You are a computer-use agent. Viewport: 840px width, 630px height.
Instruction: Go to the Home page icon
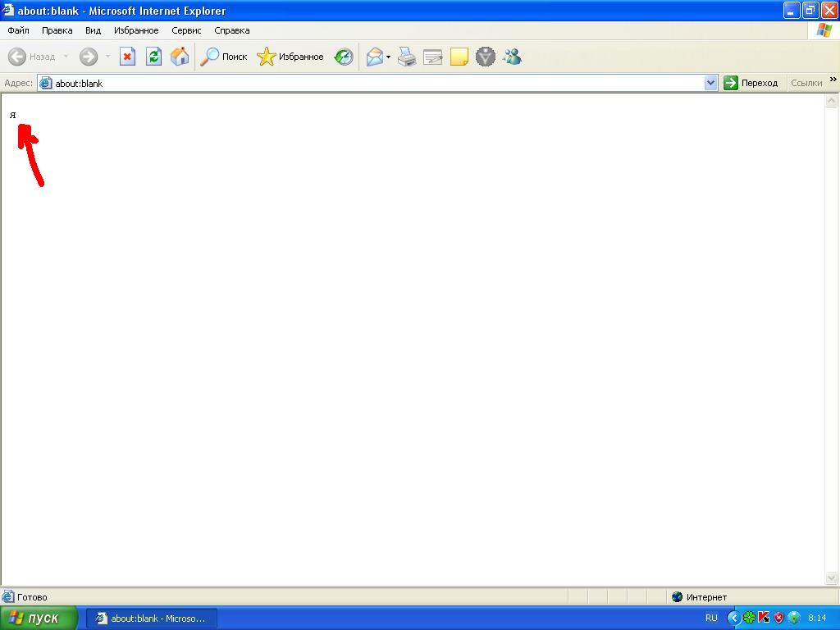click(180, 57)
